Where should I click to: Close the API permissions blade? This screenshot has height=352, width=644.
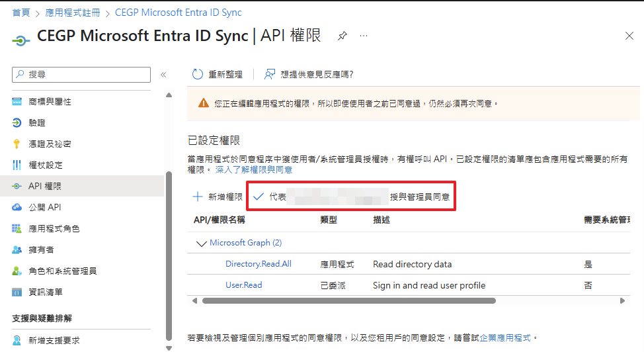click(x=629, y=36)
